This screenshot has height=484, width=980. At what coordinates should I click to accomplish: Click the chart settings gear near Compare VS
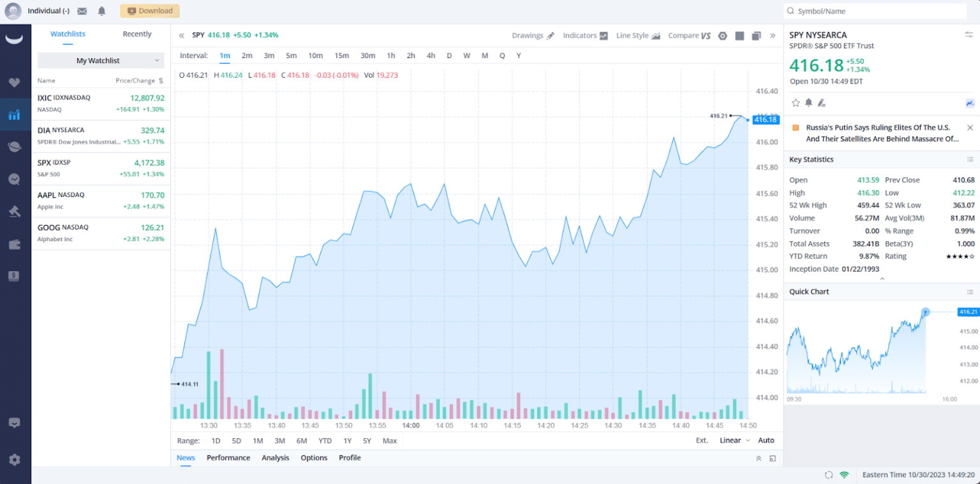click(x=722, y=36)
